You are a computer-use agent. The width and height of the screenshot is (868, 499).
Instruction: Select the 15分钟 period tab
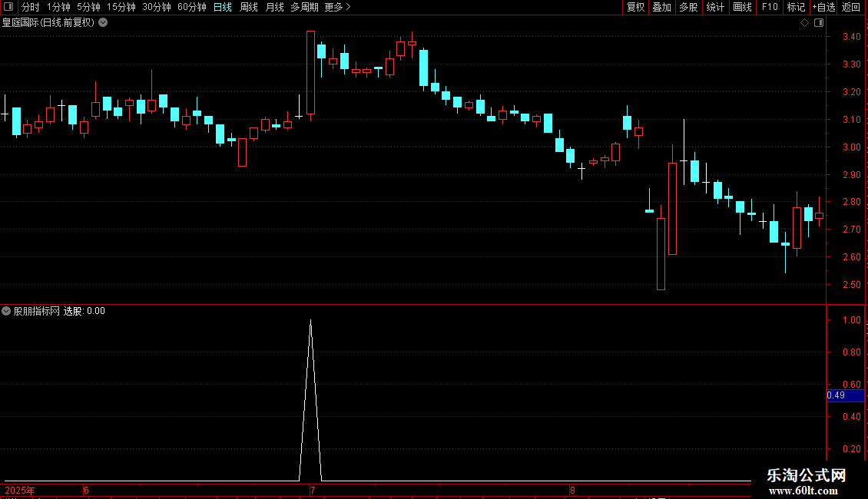[121, 7]
